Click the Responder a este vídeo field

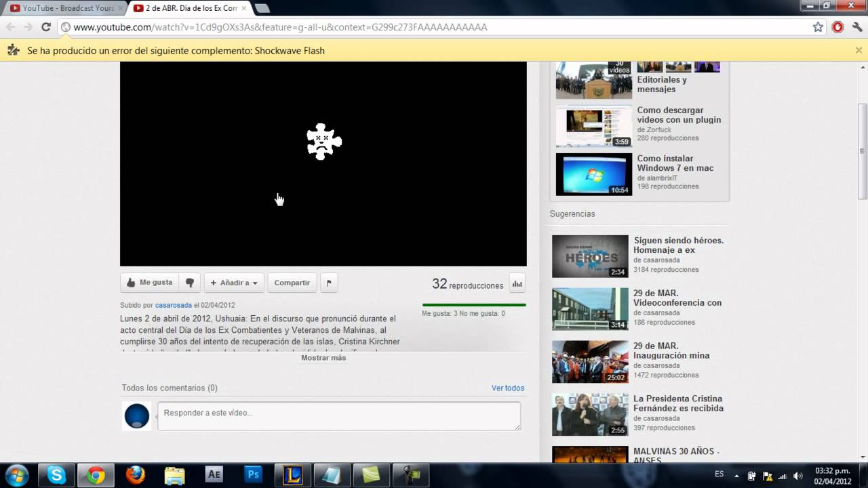(339, 415)
